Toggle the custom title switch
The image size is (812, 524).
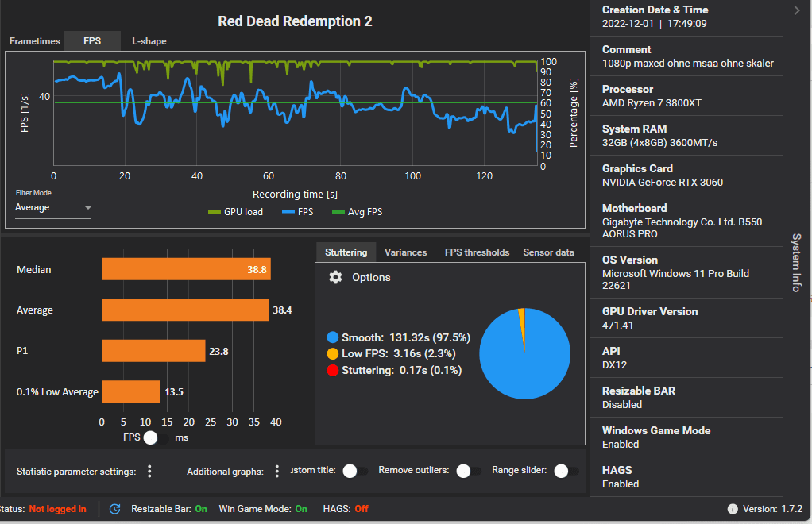click(x=355, y=471)
